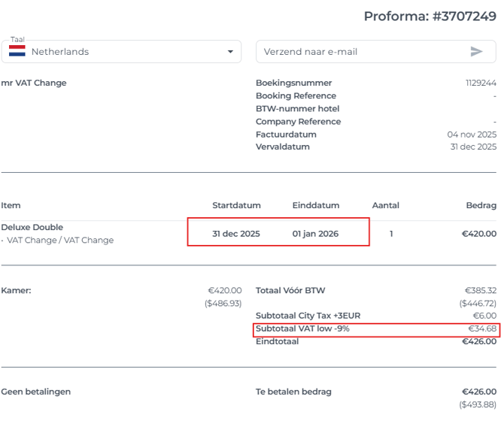Click the start date 31 dec 2025
Screen dimensions: 504x439
[x=235, y=234]
